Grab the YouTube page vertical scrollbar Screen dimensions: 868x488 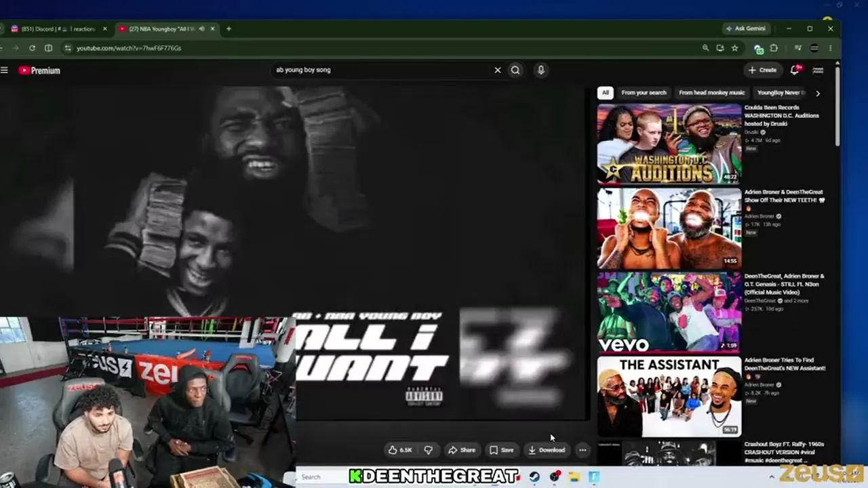click(837, 105)
